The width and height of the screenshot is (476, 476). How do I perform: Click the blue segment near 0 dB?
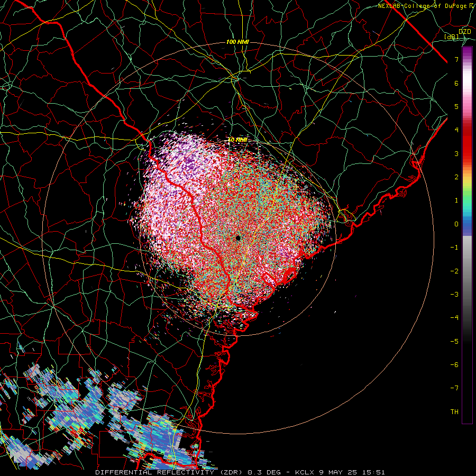(x=467, y=225)
